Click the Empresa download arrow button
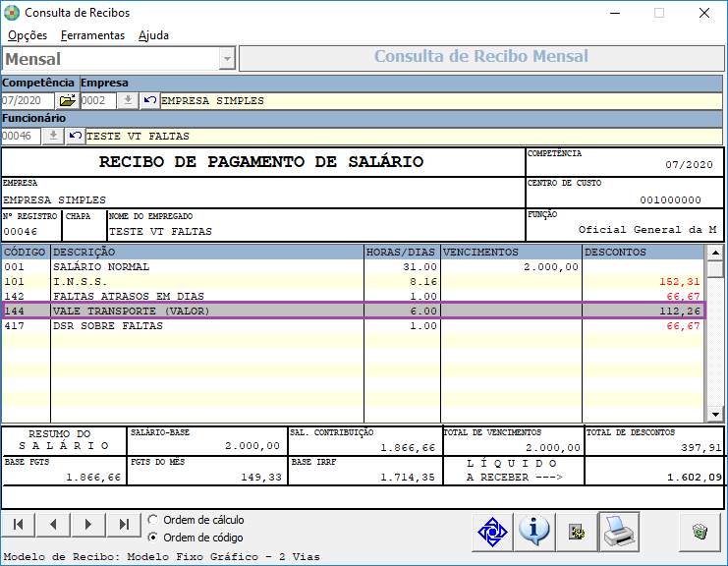728x566 pixels. pos(128,100)
